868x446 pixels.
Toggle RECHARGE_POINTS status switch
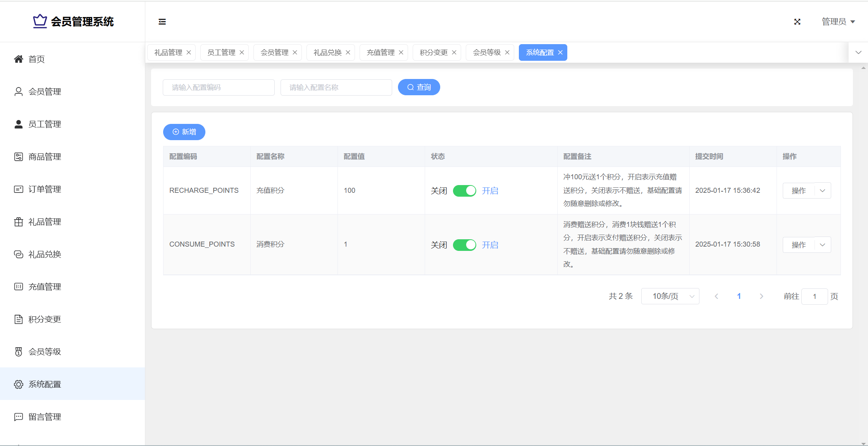[464, 190]
